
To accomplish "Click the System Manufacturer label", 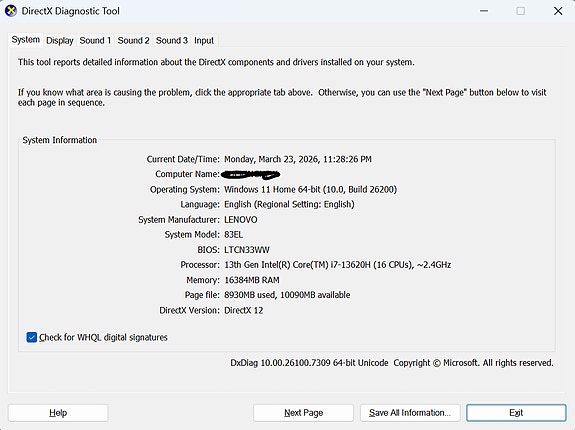I will 179,220.
